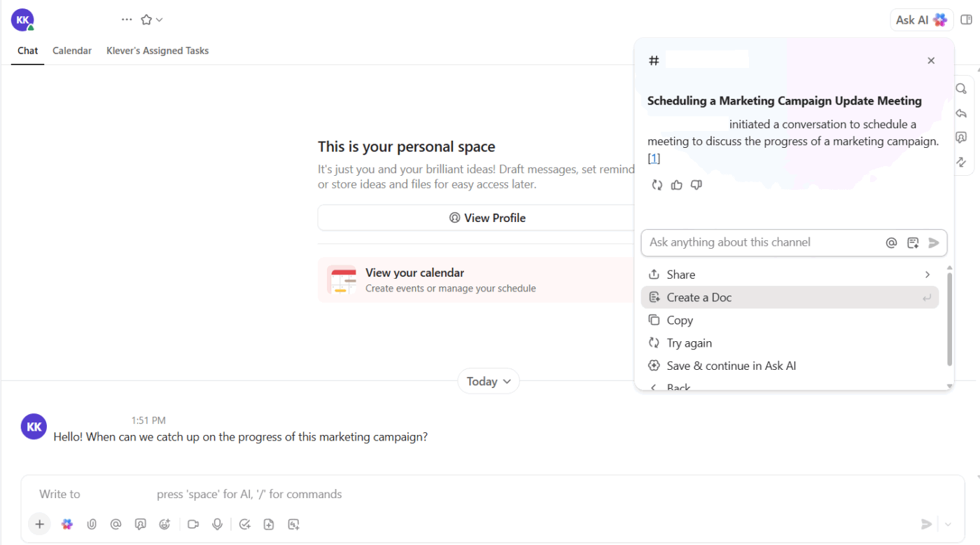Image resolution: width=980 pixels, height=545 pixels.
Task: Click the microphone voice clip icon
Action: click(218, 524)
